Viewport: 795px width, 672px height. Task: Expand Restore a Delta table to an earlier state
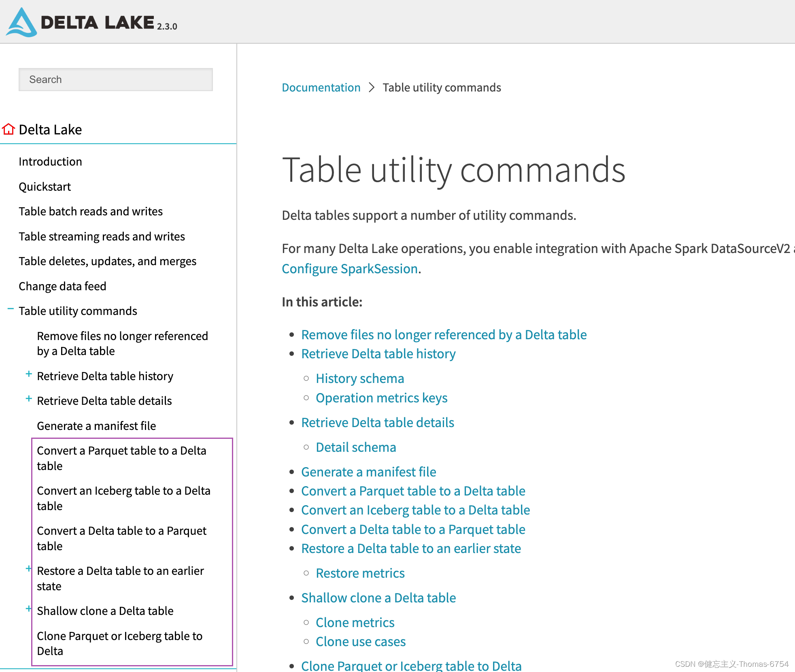pyautogui.click(x=29, y=568)
